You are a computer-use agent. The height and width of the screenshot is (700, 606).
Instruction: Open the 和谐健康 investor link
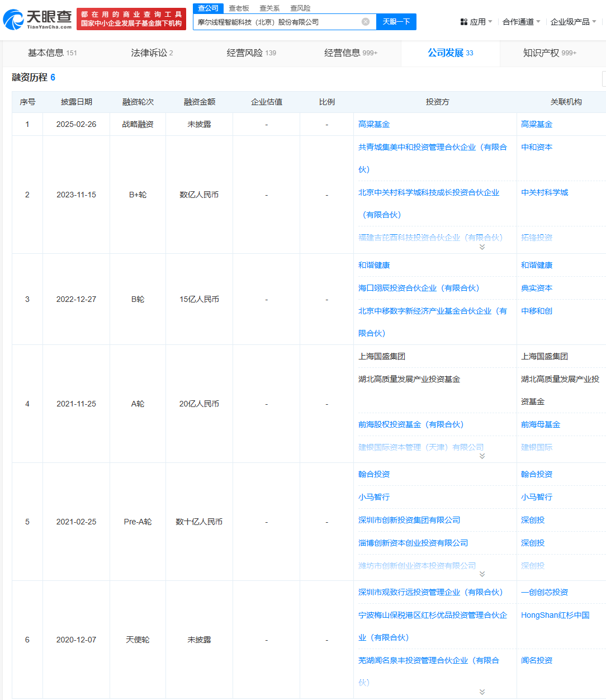point(374,265)
